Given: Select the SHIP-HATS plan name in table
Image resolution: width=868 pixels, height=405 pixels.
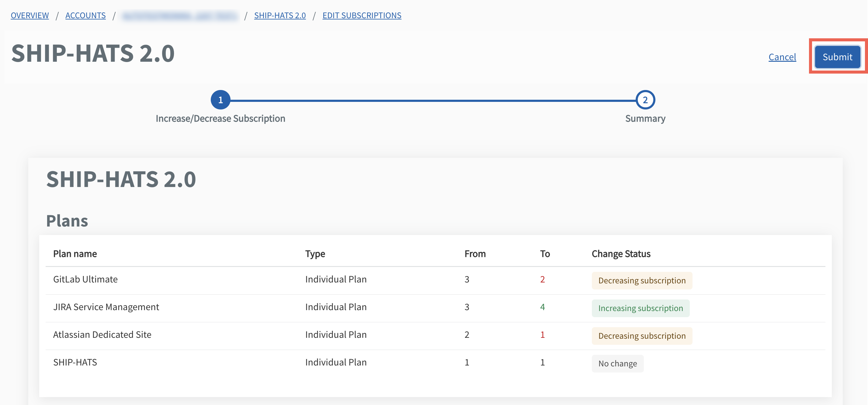Looking at the screenshot, I should tap(75, 362).
